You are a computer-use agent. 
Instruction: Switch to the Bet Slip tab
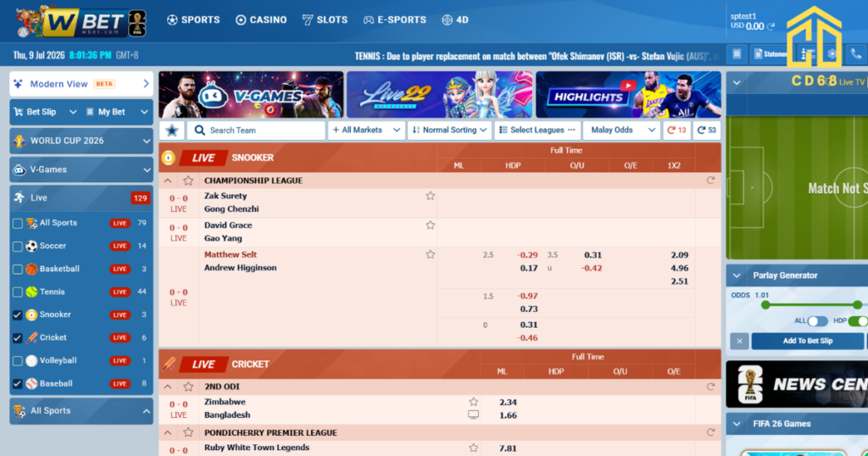click(x=46, y=112)
